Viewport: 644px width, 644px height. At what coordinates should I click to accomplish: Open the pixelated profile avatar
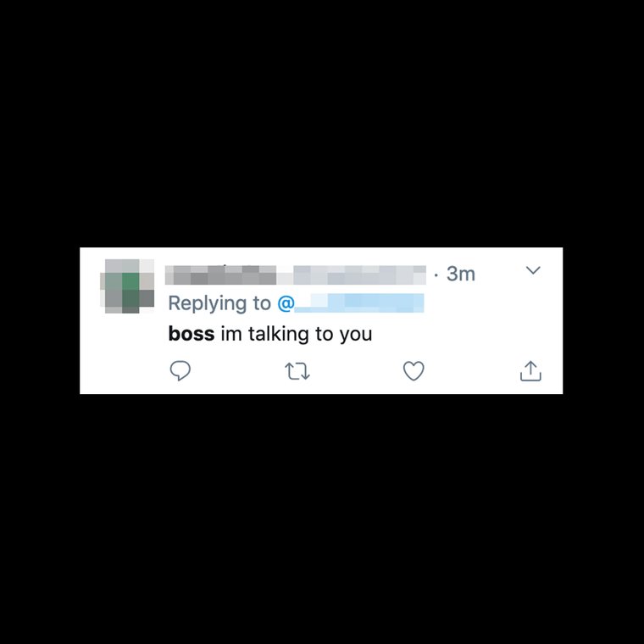coord(127,286)
